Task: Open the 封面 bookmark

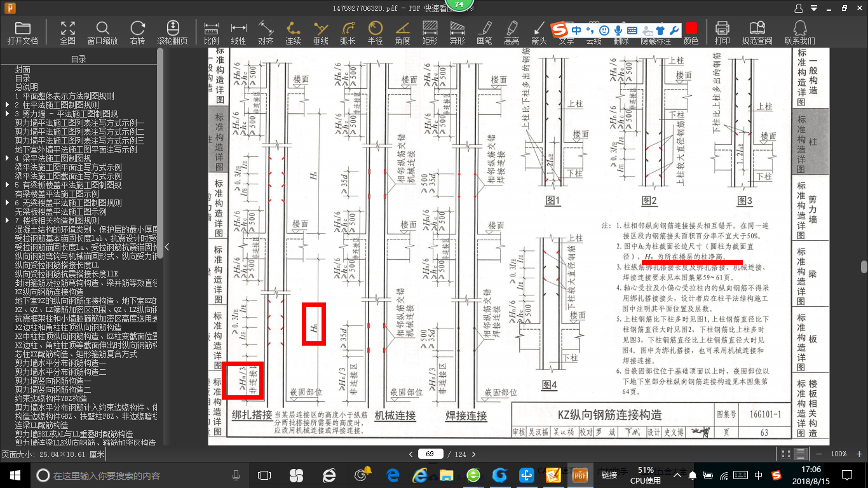Action: [x=23, y=69]
